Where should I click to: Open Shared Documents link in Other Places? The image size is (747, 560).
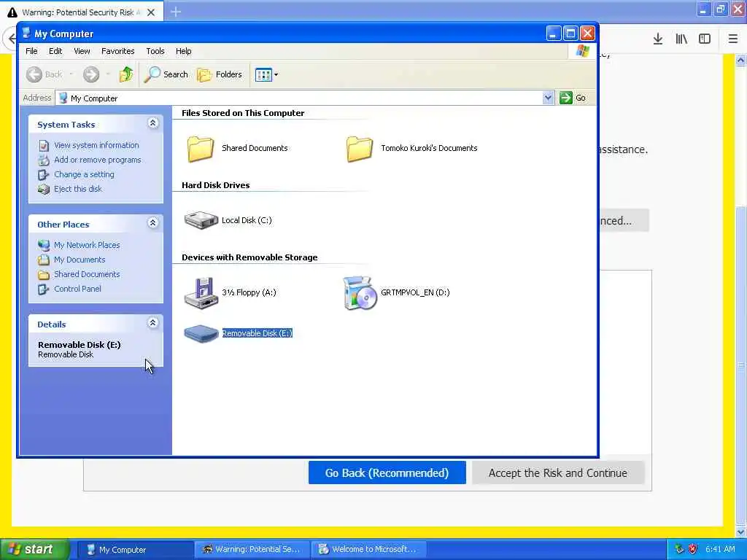coord(87,274)
